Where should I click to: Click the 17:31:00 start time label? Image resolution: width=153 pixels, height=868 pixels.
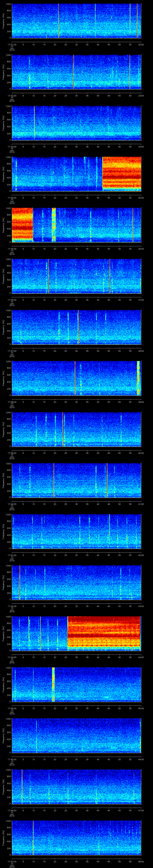pos(12,44)
